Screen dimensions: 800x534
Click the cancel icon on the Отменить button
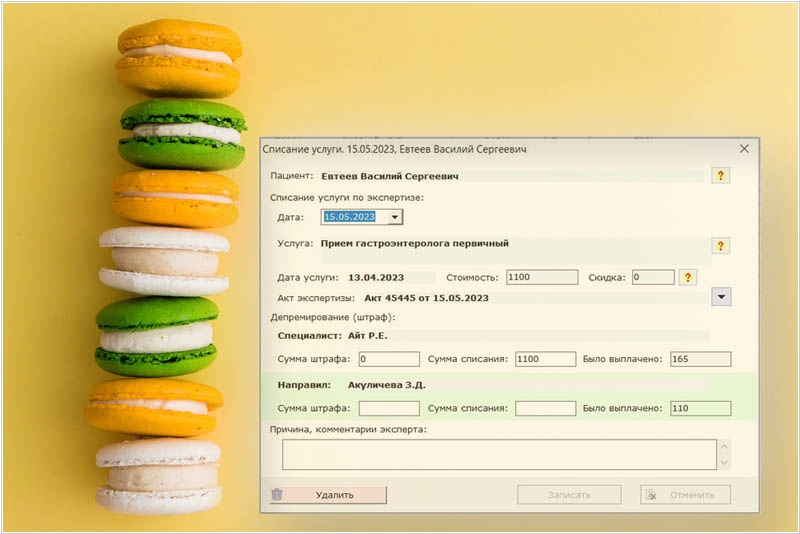[x=651, y=495]
